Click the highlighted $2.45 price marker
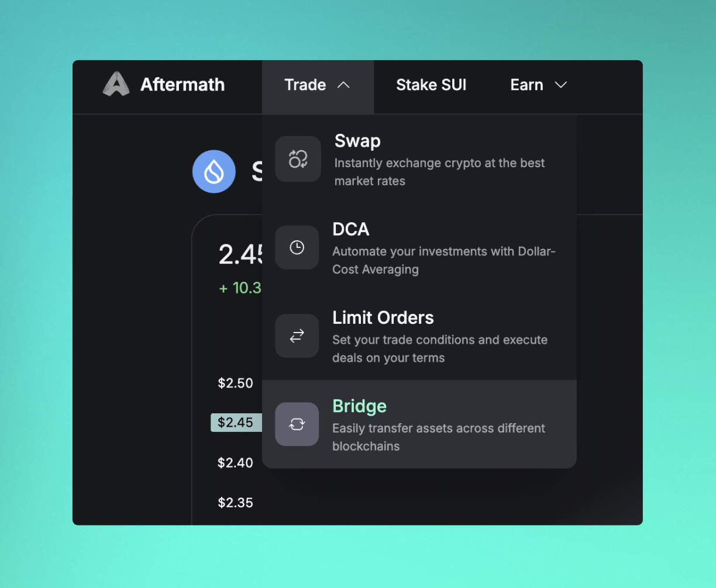 236,423
